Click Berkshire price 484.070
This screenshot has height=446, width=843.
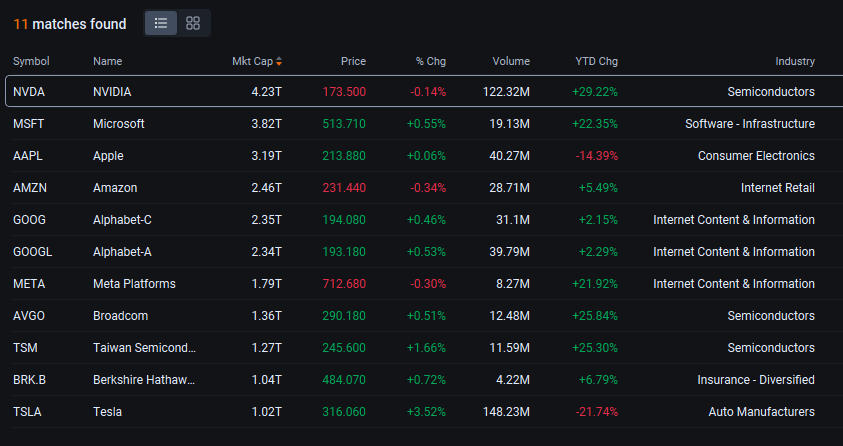pyautogui.click(x=344, y=380)
